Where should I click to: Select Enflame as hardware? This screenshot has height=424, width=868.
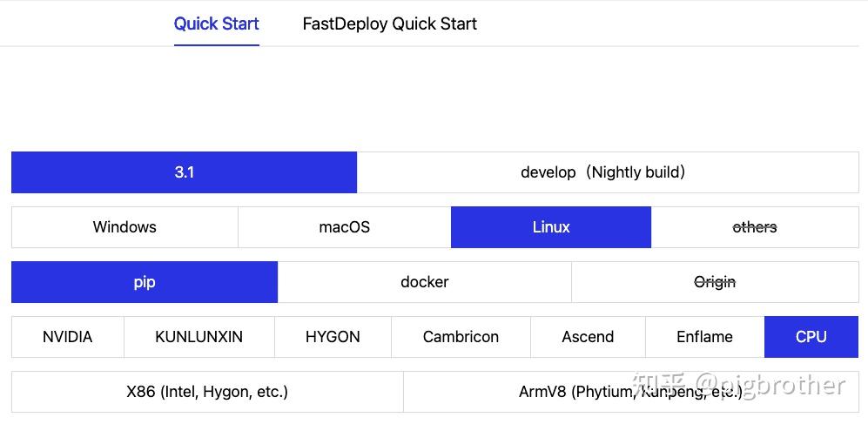704,337
